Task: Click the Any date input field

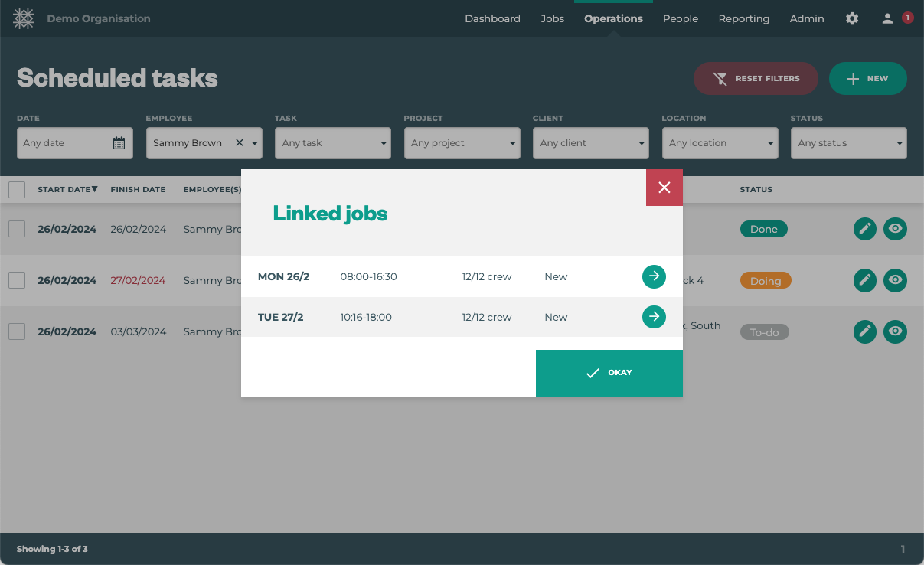Action: click(x=66, y=143)
